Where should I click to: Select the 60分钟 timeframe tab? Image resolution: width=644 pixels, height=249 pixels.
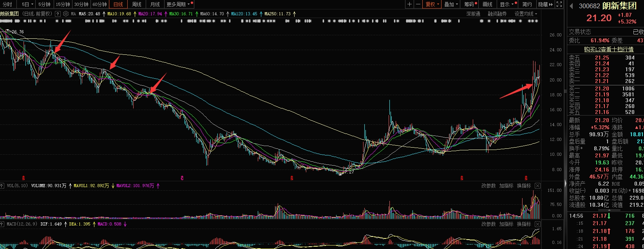(x=99, y=4)
